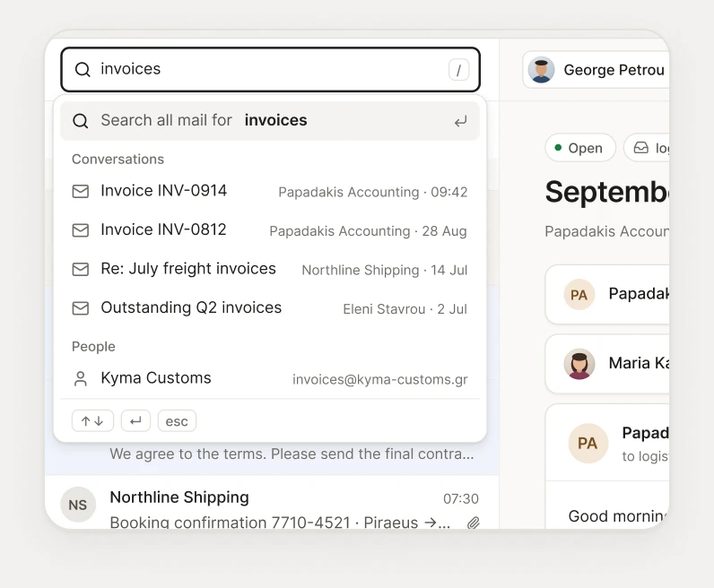
Task: Focus the search box containing invoices
Action: click(x=271, y=70)
